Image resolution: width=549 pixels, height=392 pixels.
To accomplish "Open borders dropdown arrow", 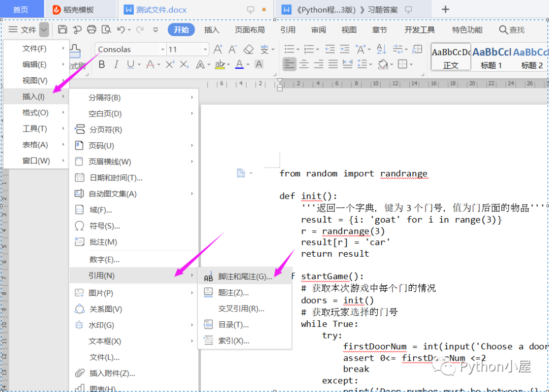I will 411,65.
